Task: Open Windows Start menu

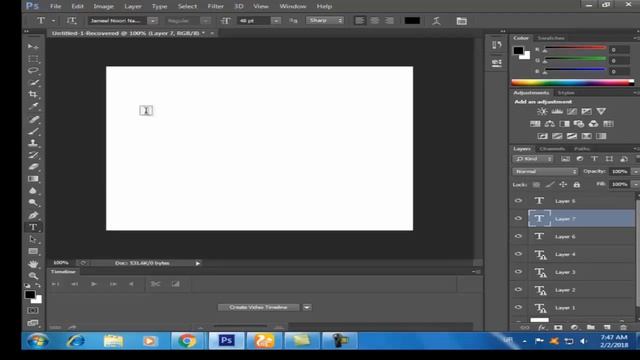Action: click(38, 341)
